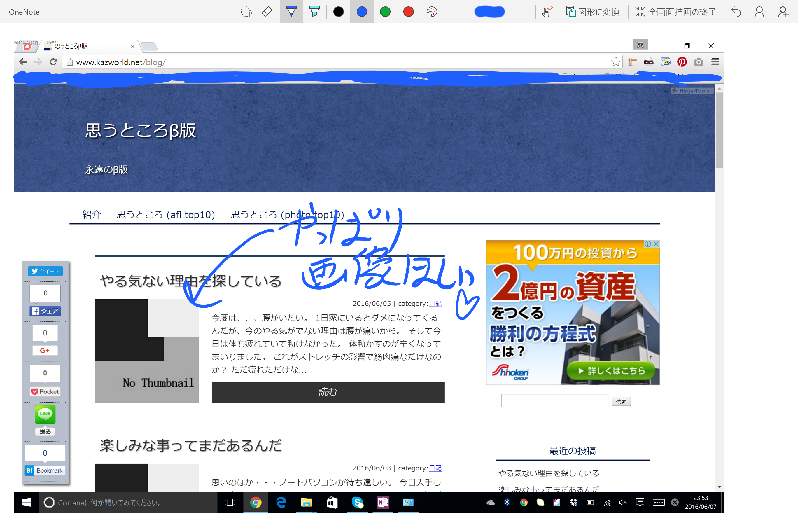The height and width of the screenshot is (532, 798).
Task: Open the Action Center notification icon
Action: click(640, 503)
